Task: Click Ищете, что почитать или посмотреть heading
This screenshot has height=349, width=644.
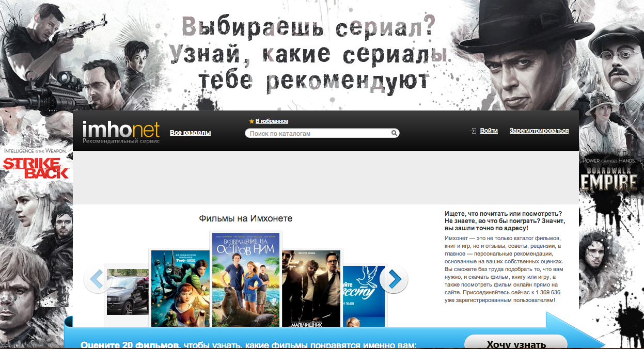Action: [505, 220]
